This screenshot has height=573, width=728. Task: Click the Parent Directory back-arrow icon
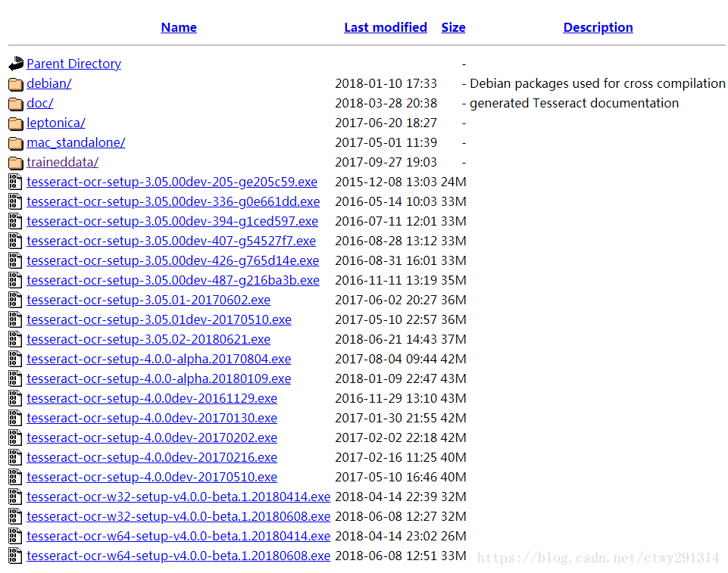[x=16, y=64]
